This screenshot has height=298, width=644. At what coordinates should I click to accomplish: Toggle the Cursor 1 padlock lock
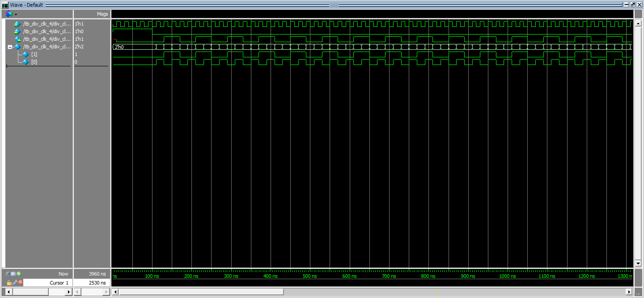click(x=9, y=283)
